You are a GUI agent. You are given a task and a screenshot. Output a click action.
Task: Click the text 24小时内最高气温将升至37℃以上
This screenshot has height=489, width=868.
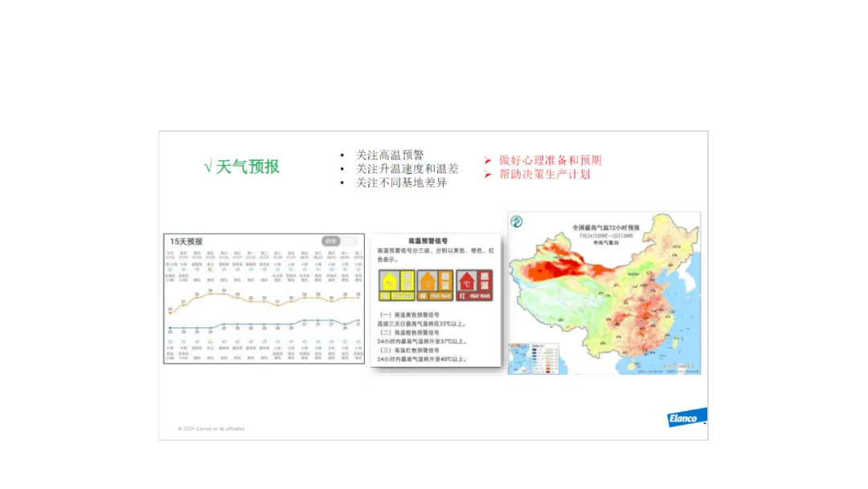pos(423,341)
